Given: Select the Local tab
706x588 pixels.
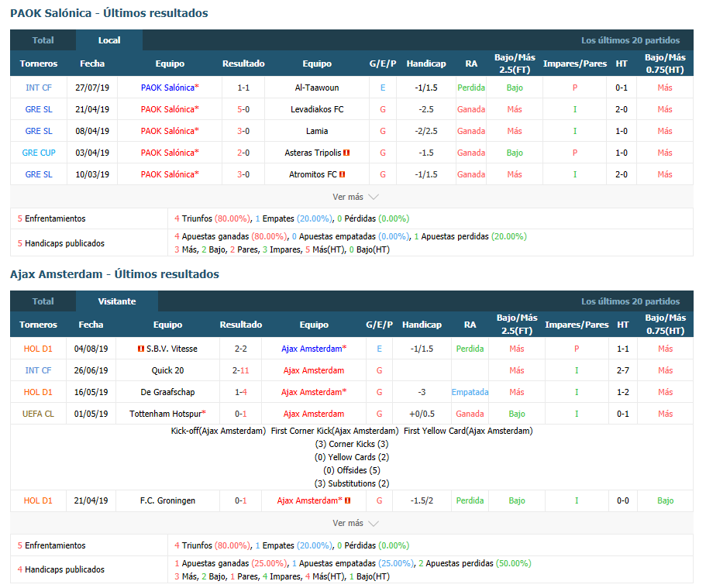Looking at the screenshot, I should [x=109, y=40].
